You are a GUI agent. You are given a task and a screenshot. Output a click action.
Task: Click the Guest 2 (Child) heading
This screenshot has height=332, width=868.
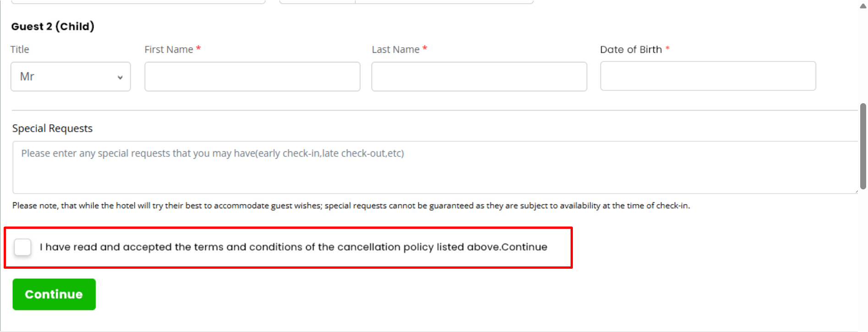(53, 27)
